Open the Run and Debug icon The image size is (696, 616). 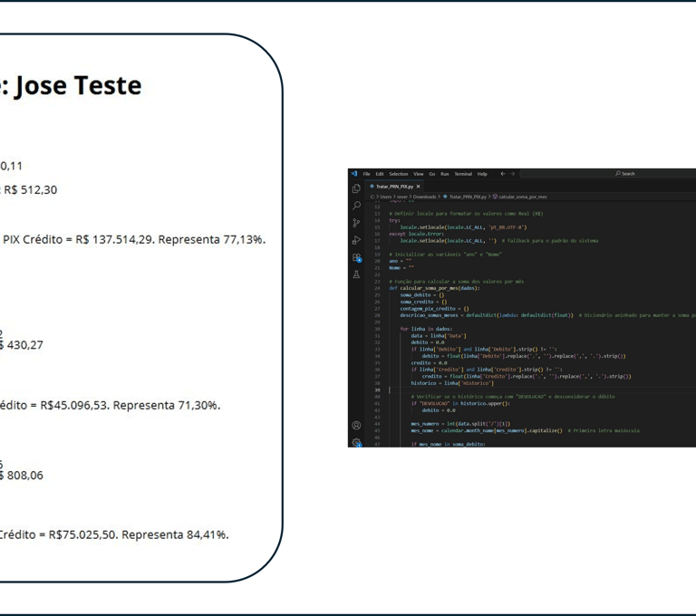356,240
